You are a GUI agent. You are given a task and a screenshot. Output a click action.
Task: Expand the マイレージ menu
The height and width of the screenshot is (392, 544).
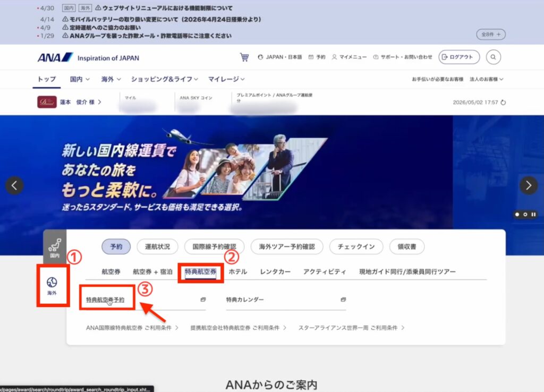point(226,80)
